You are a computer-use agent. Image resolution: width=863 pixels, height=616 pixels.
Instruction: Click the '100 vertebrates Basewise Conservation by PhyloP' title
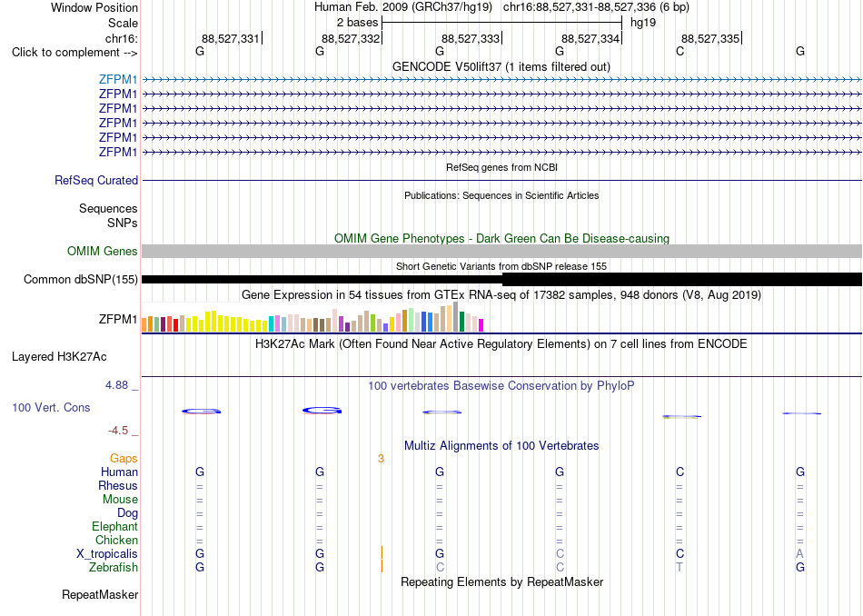point(501,385)
